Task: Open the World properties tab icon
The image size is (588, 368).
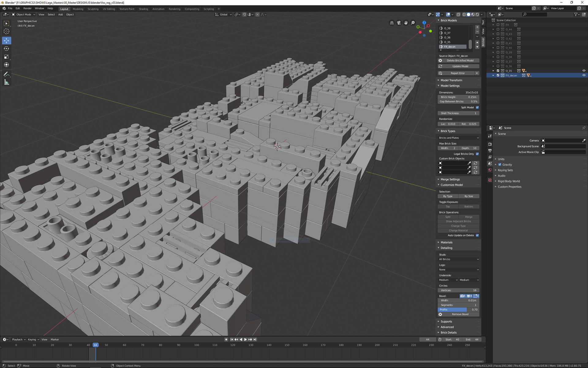Action: [x=490, y=170]
